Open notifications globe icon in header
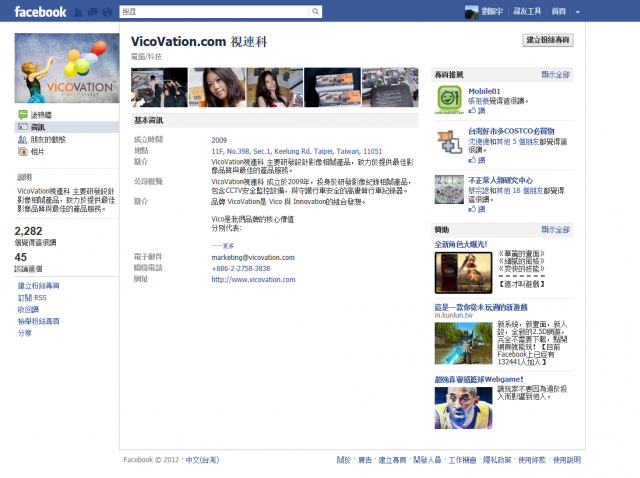 (x=107, y=12)
